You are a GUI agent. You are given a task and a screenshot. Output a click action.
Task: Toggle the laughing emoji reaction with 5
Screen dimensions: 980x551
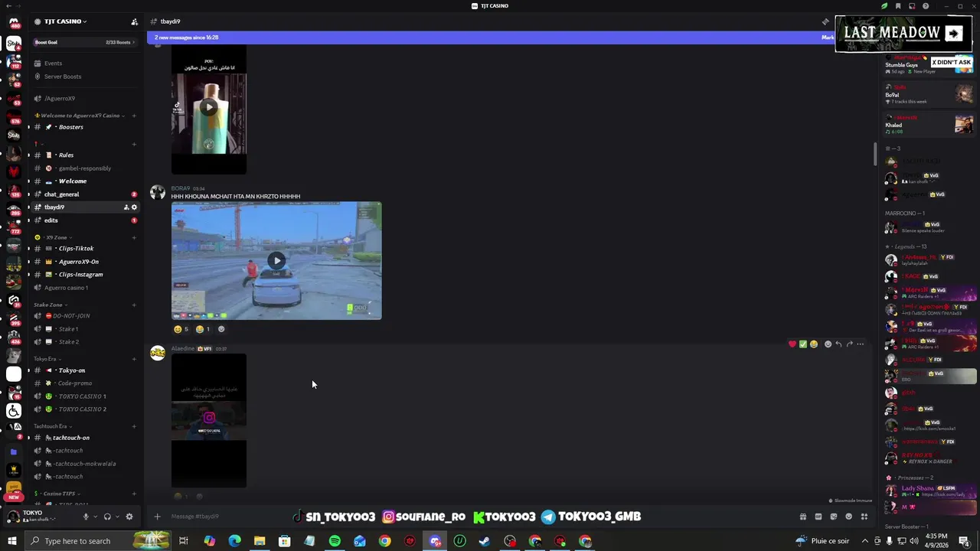point(181,329)
